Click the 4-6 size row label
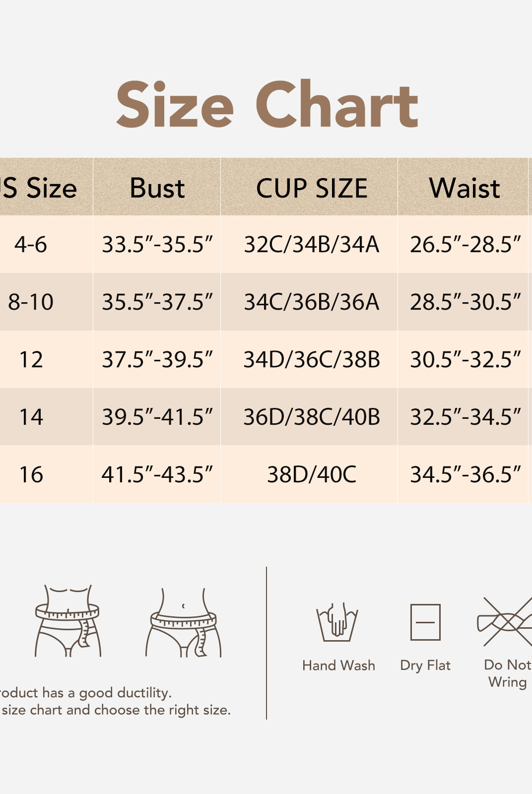Image resolution: width=532 pixels, height=794 pixels. 31,245
